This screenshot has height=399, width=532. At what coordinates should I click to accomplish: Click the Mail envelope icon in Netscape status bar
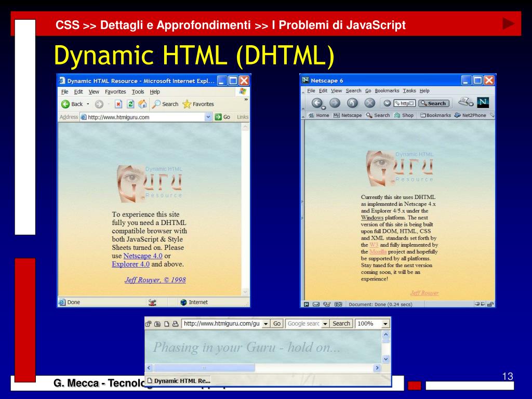[x=316, y=304]
